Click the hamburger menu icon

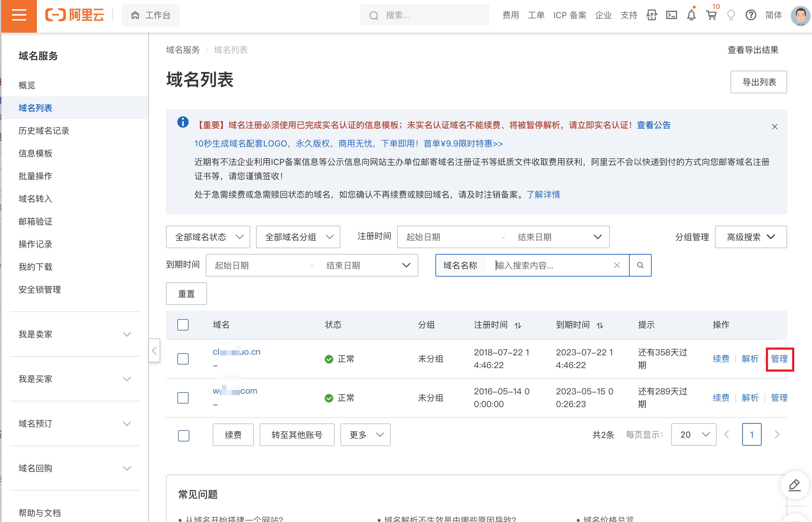18,15
